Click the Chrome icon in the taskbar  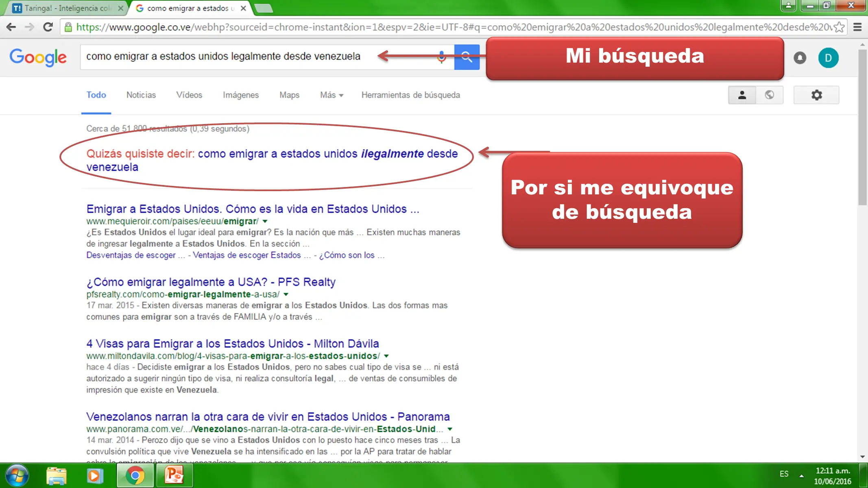[x=135, y=475]
